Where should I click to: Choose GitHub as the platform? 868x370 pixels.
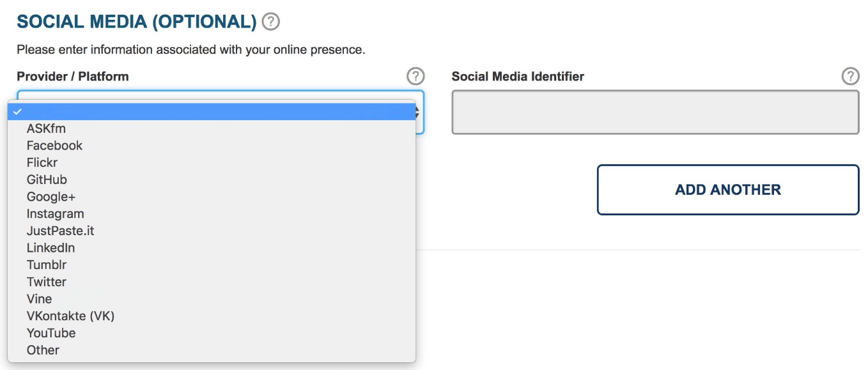pyautogui.click(x=212, y=180)
